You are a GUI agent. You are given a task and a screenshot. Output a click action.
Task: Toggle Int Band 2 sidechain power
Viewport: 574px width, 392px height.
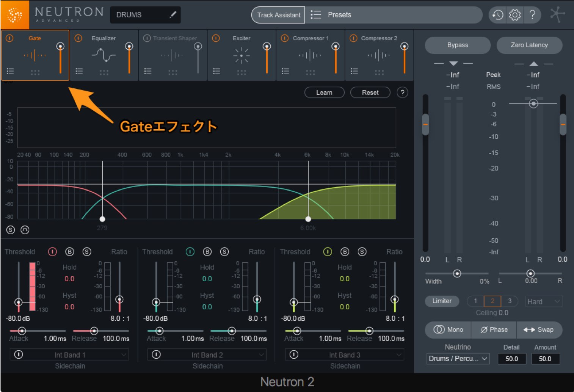tap(156, 354)
